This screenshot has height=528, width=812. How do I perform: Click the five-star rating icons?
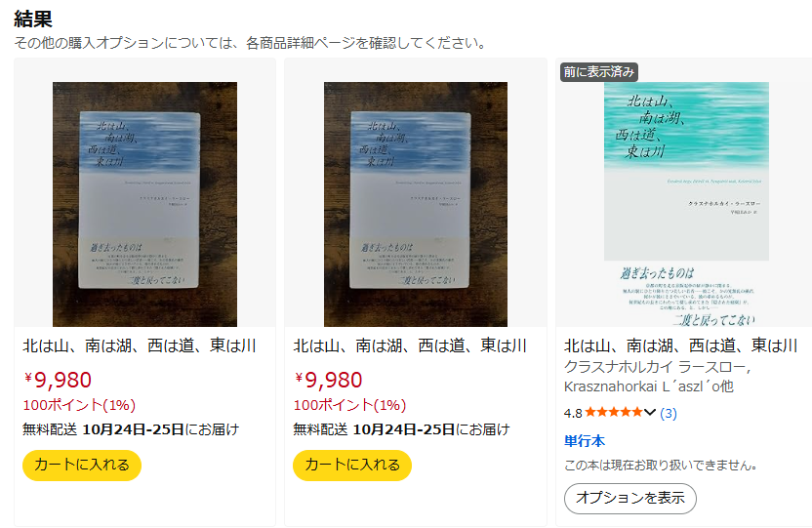pos(614,413)
